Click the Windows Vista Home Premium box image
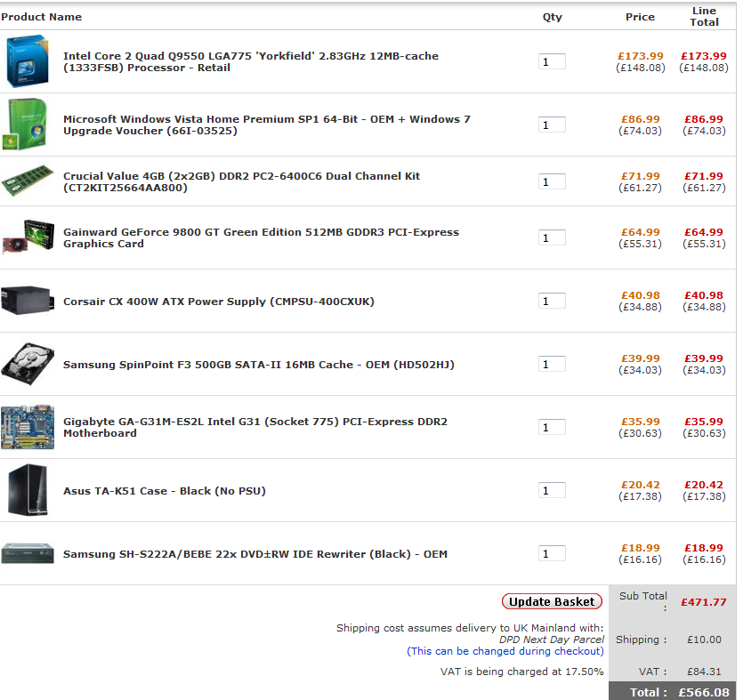 click(x=25, y=125)
